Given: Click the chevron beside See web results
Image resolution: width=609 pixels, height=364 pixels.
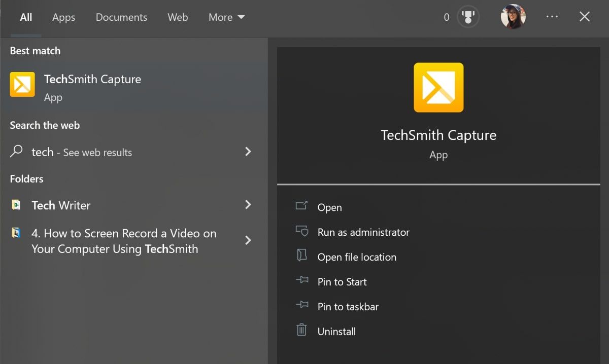Looking at the screenshot, I should click(x=248, y=152).
